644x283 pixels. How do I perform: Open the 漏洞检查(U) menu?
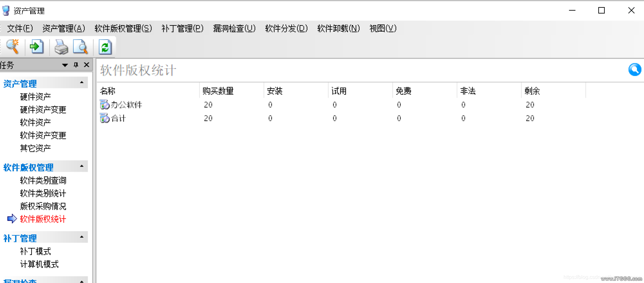pos(235,29)
